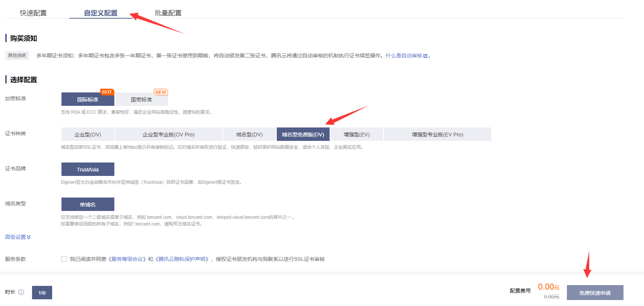
Task: Select the 自定义配置 tab
Action: (101, 13)
